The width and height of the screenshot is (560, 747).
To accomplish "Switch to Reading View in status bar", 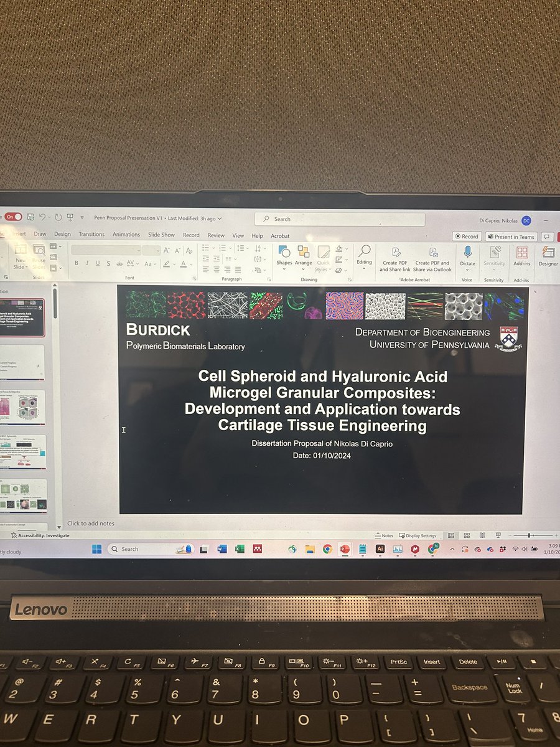I will click(x=481, y=535).
